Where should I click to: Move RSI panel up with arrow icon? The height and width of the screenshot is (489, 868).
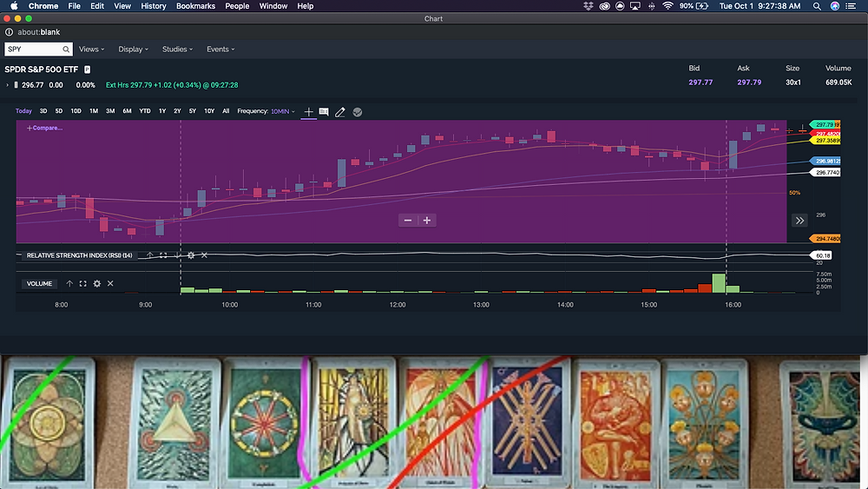(x=150, y=255)
